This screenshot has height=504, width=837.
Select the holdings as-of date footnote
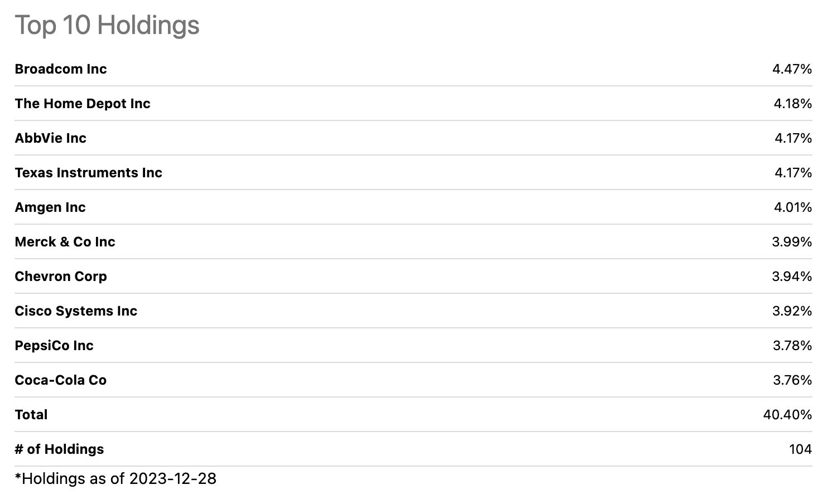click(x=116, y=478)
